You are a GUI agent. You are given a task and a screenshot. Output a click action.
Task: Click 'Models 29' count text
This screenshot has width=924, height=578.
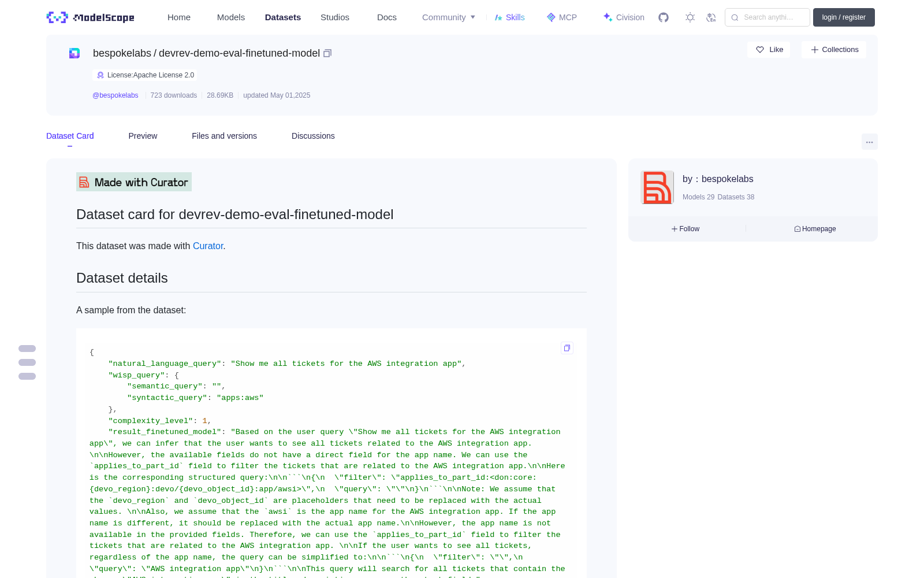pyautogui.click(x=698, y=197)
